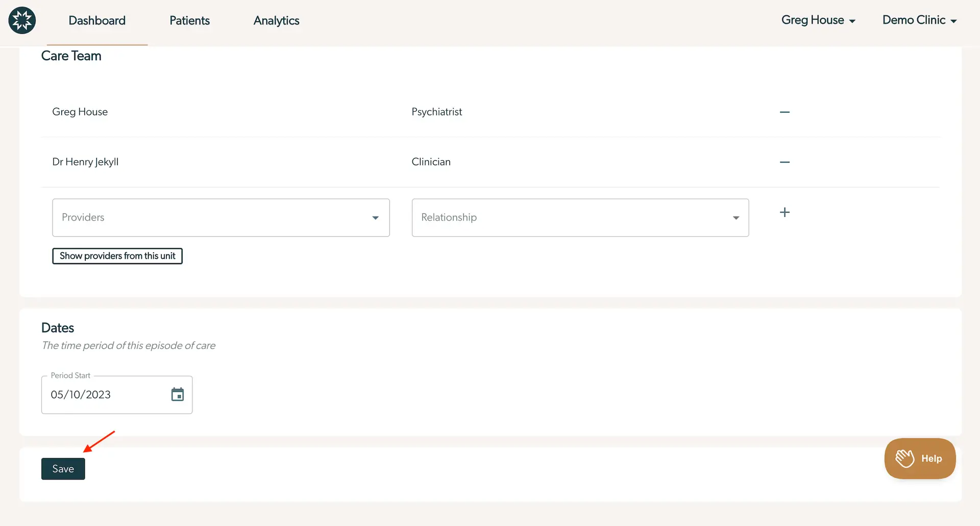
Task: Switch to the Analytics tab
Action: click(276, 20)
